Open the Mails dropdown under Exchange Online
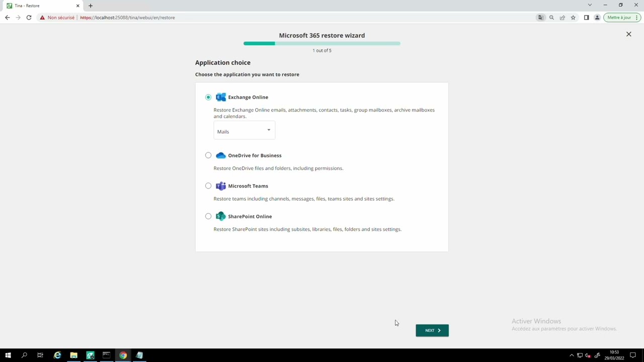The image size is (644, 362). 244,131
